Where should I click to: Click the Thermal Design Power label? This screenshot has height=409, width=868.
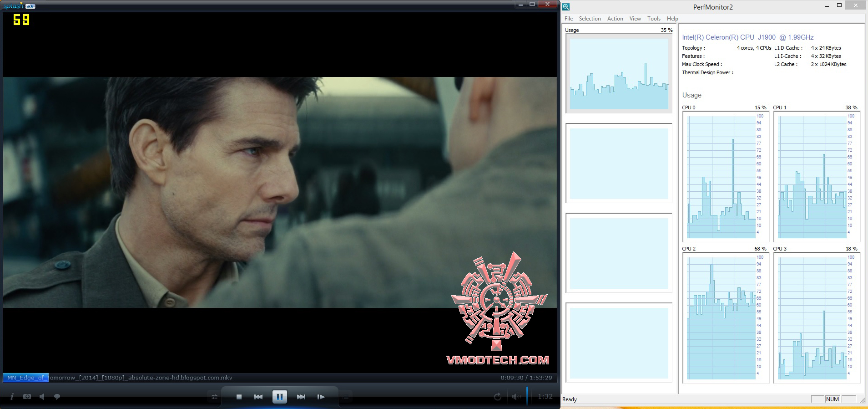[x=708, y=72]
